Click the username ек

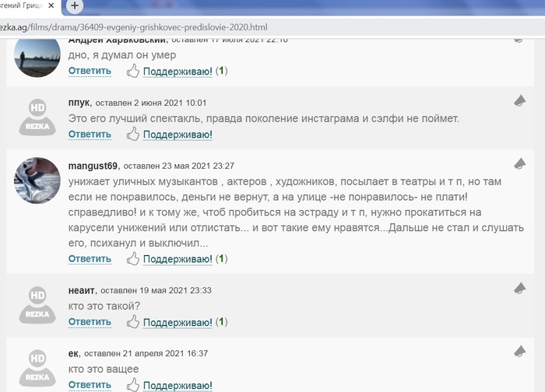pos(73,353)
